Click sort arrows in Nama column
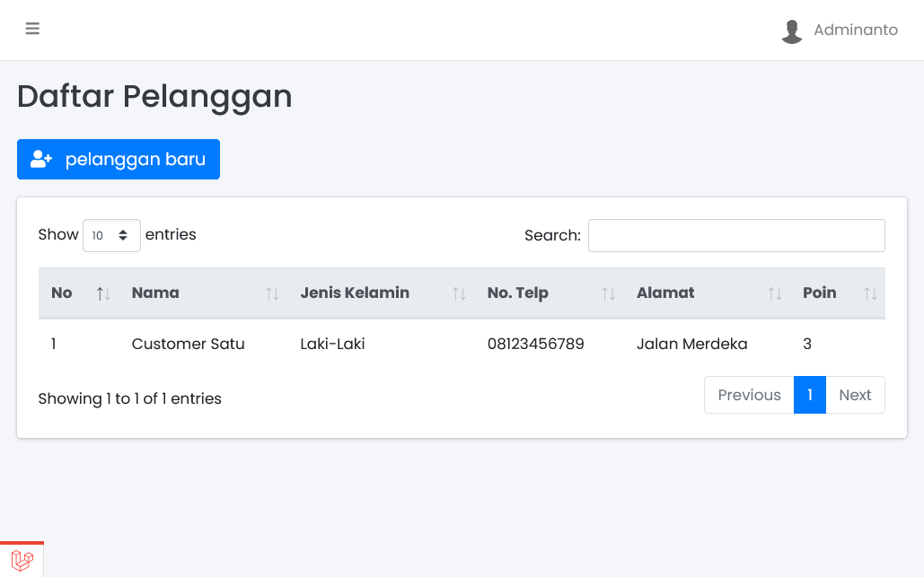The width and height of the screenshot is (924, 577). point(272,293)
